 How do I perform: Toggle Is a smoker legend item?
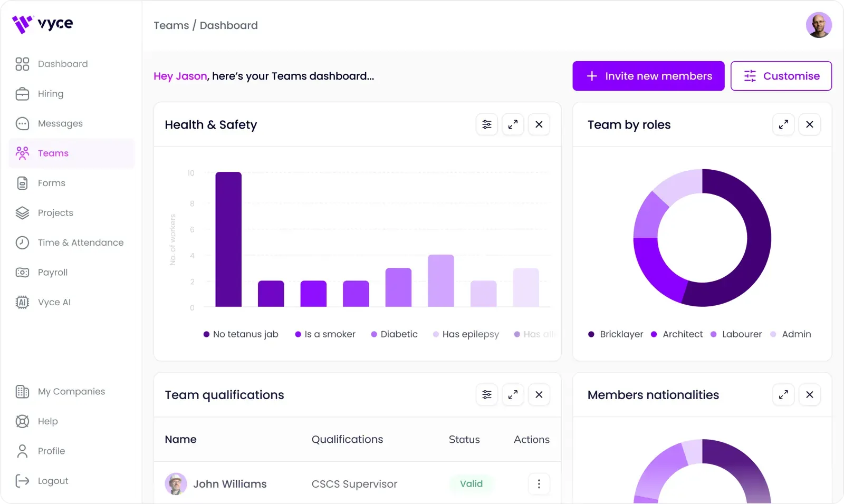325,334
